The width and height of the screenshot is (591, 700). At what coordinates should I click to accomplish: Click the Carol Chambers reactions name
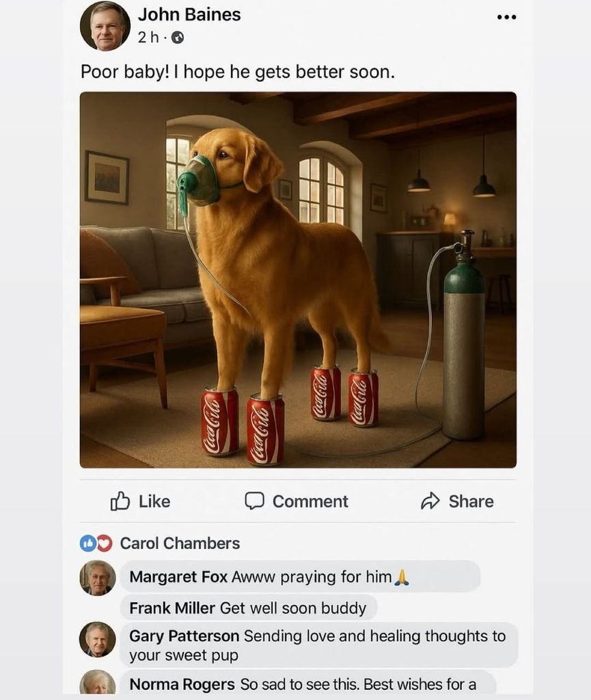click(x=180, y=543)
